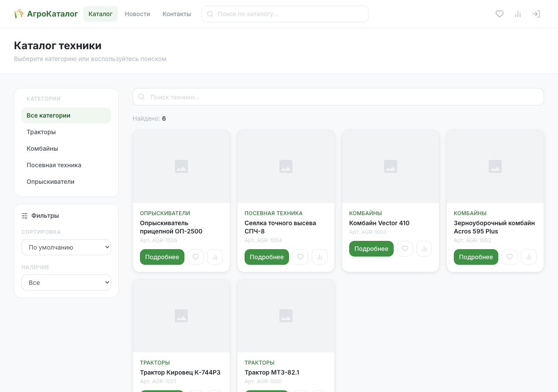Click the Каталог техники page heading
Screen dimensions: 558x392
click(x=58, y=46)
